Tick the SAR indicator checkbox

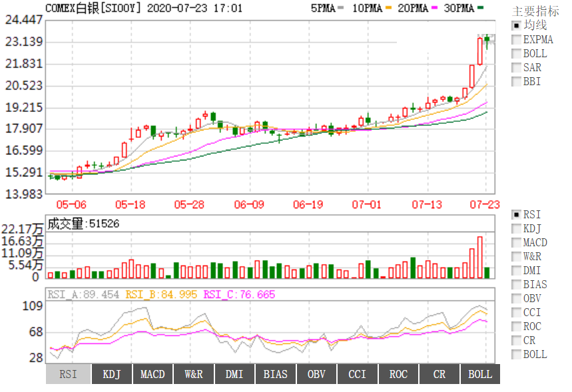click(516, 67)
